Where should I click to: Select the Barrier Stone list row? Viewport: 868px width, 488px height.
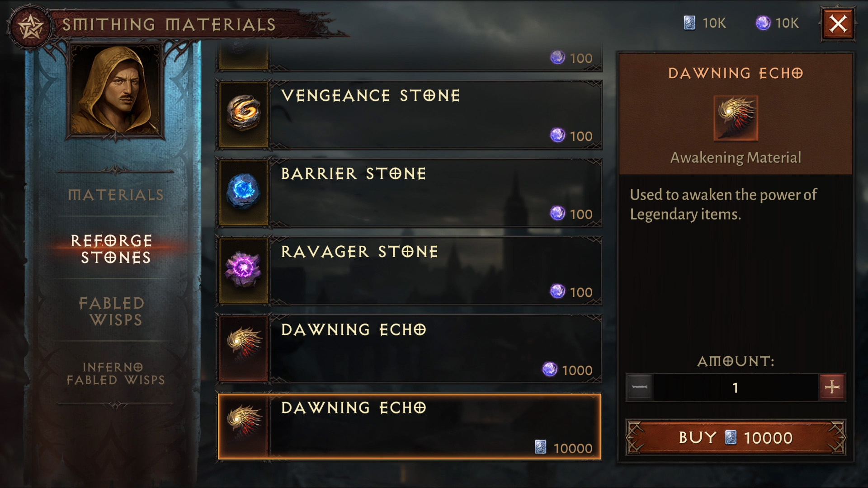coord(410,193)
